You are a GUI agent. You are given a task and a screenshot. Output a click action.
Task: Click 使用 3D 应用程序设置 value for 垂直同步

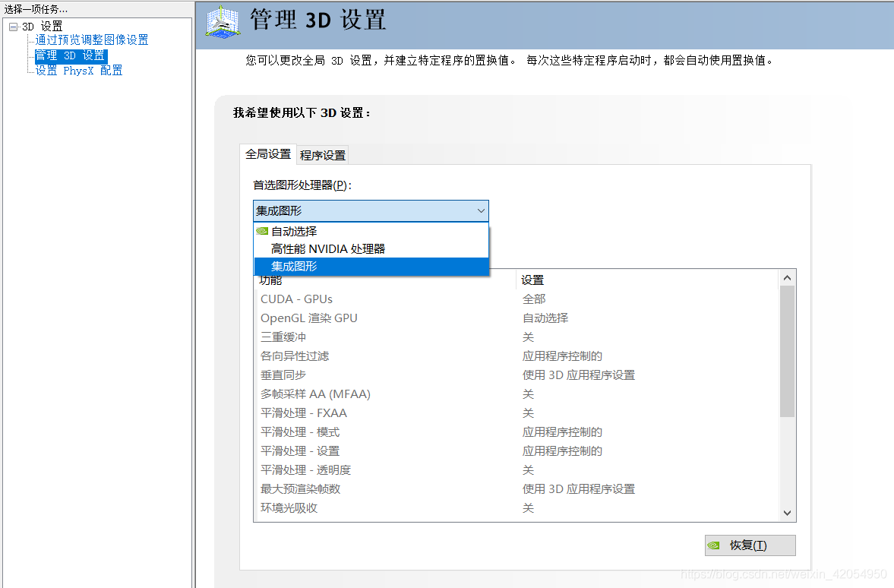(x=578, y=375)
